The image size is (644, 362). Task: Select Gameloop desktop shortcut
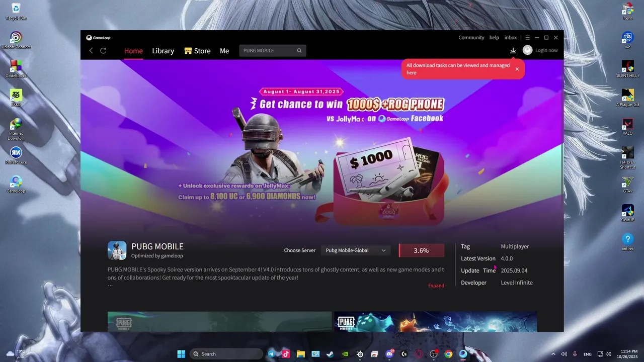click(16, 184)
